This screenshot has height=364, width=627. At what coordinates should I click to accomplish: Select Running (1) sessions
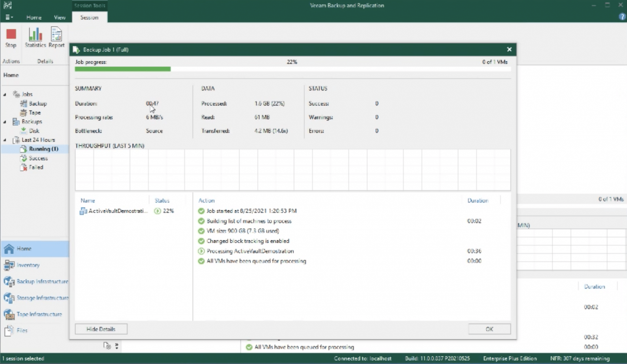pos(39,149)
